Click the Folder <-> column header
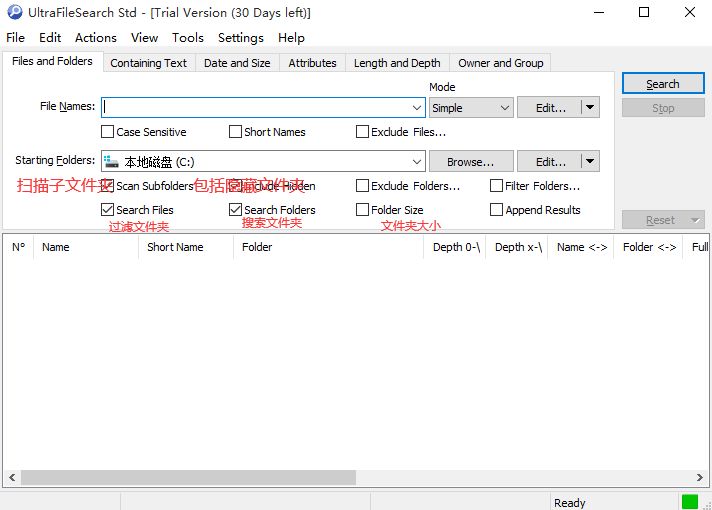Viewport: 712px width, 510px height. pyautogui.click(x=648, y=247)
